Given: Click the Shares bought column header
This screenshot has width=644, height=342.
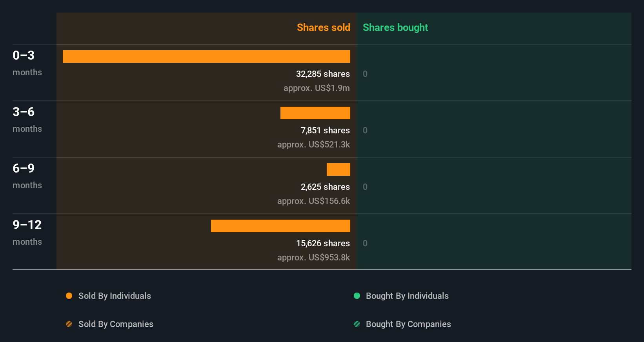Looking at the screenshot, I should coord(395,27).
